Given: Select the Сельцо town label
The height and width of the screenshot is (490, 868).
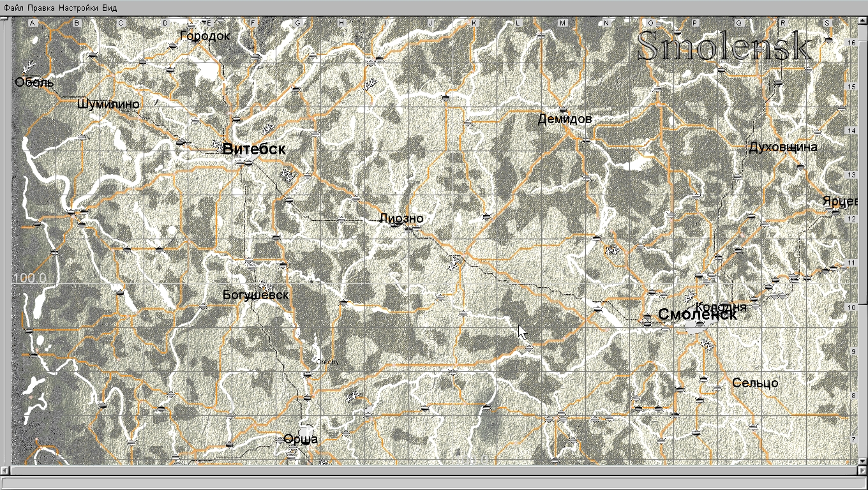Looking at the screenshot, I should click(x=755, y=383).
